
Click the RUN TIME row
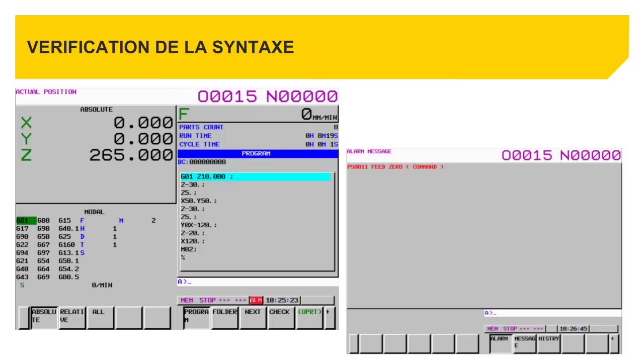(258, 136)
